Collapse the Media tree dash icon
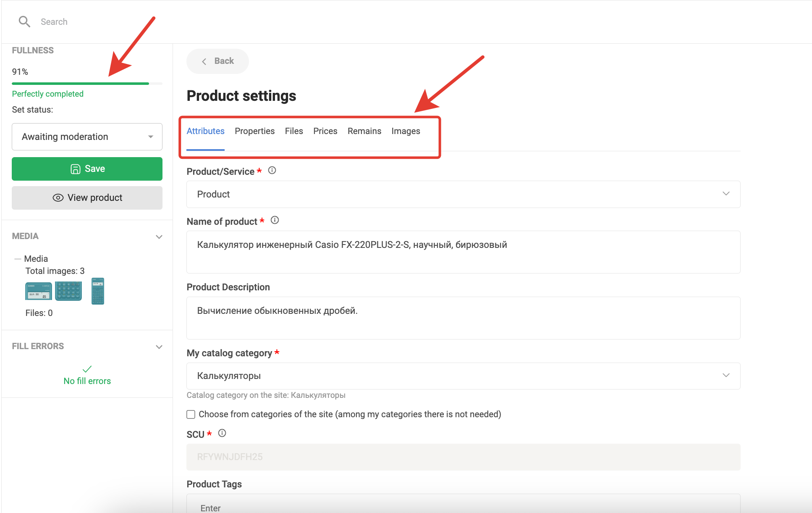812x513 pixels. click(x=18, y=259)
